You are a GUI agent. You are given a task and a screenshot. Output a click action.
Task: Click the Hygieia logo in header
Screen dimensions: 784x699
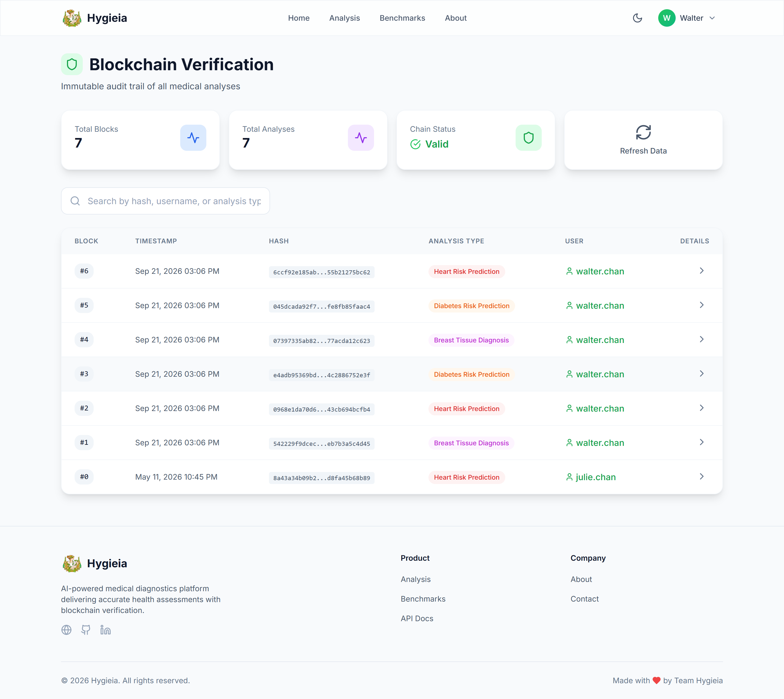(x=94, y=18)
